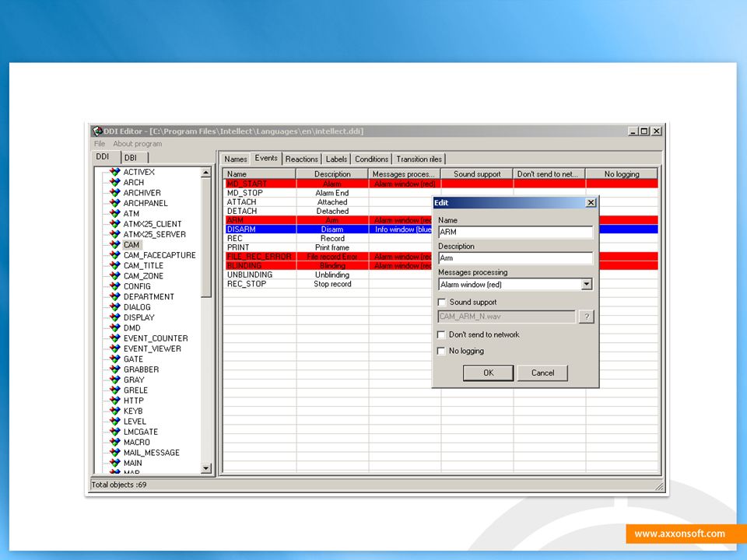Select the MD_STOP event row

tap(440, 193)
